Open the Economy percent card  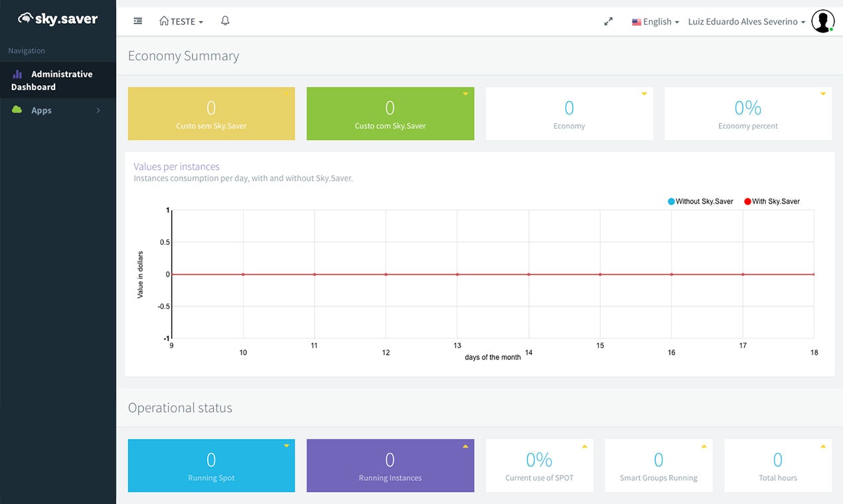point(748,113)
